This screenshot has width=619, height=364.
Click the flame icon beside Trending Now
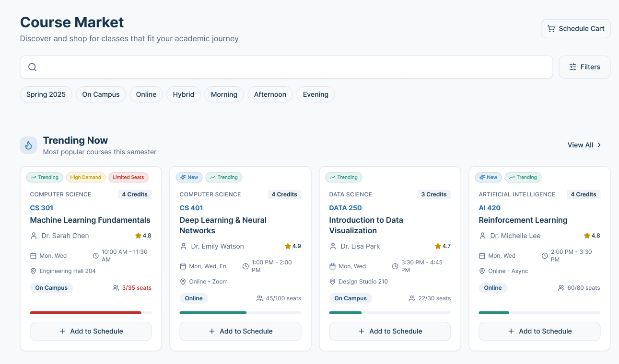coord(28,145)
